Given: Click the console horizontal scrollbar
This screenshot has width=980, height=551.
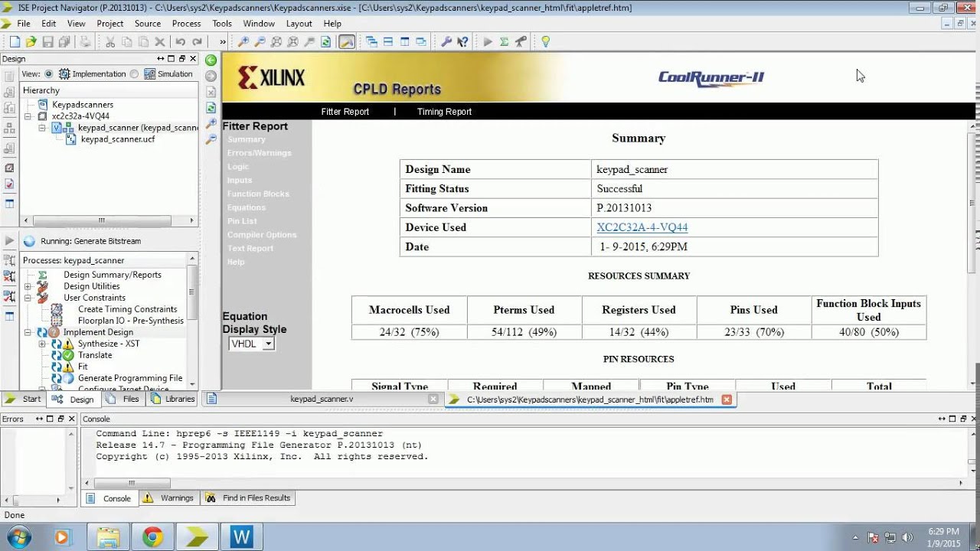Looking at the screenshot, I should pyautogui.click(x=131, y=483).
